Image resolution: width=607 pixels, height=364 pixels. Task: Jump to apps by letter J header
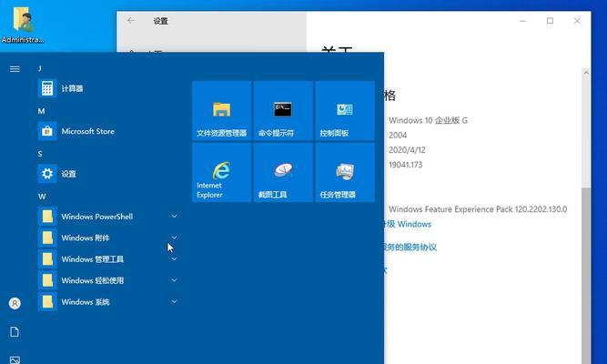tap(40, 68)
